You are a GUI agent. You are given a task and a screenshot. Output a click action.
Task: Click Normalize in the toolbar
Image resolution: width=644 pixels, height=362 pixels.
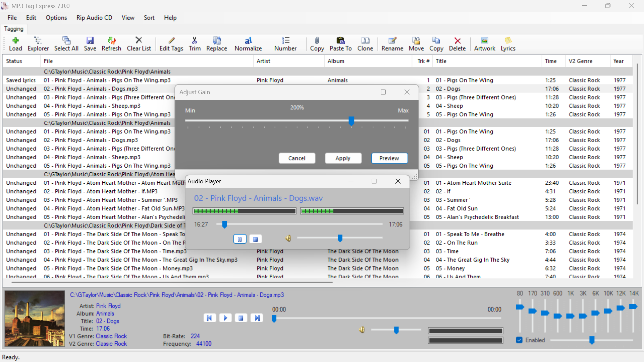click(248, 44)
